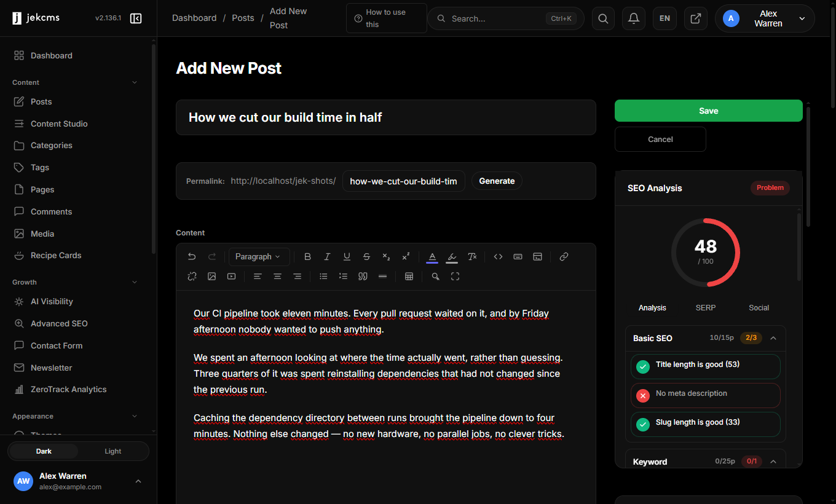Underline the selected text
This screenshot has height=504, width=836.
[x=347, y=257]
